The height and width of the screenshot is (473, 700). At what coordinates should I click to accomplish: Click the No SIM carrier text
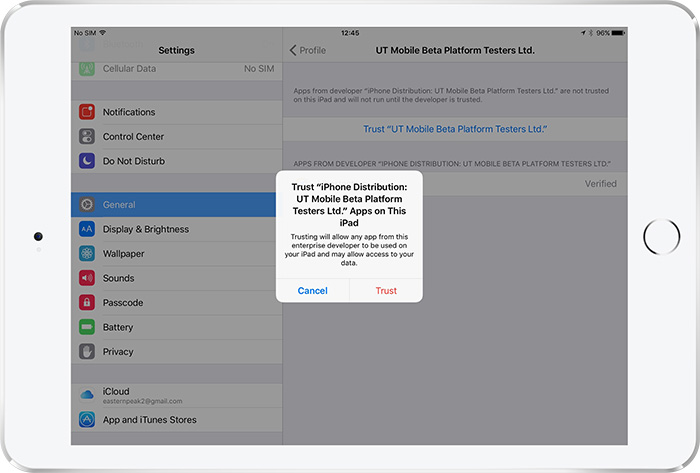[85, 33]
